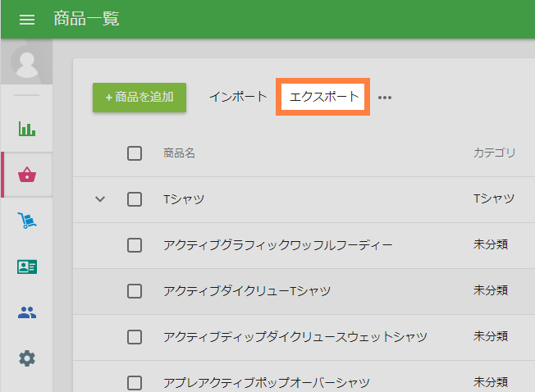Click the user profile avatar
Viewport: 535px width, 392px height.
click(26, 62)
